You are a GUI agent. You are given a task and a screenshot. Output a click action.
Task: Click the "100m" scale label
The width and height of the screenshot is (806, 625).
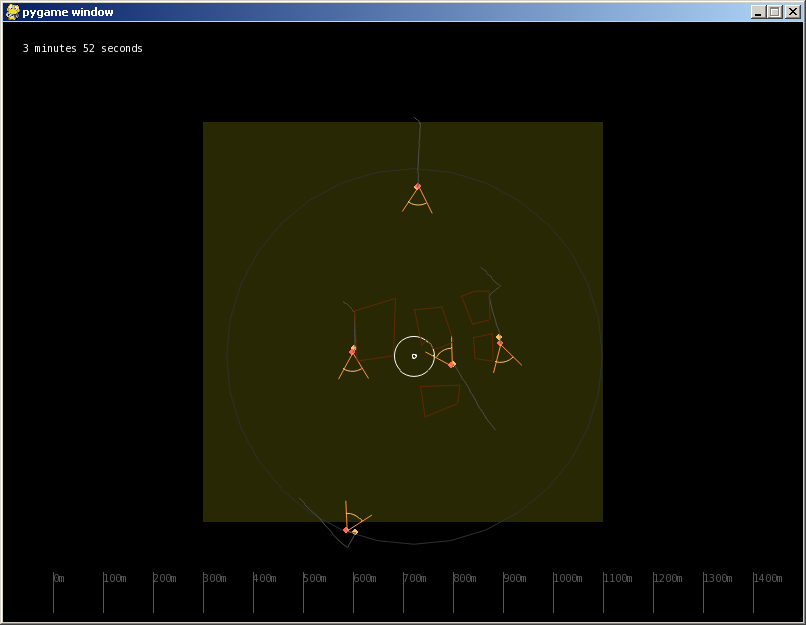(x=115, y=578)
